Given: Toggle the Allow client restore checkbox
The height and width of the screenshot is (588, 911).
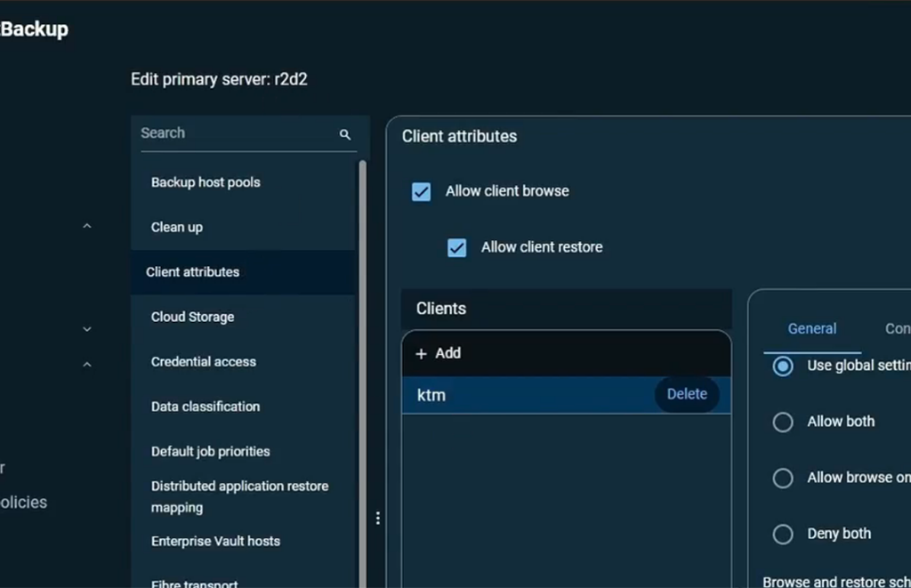Looking at the screenshot, I should [x=457, y=247].
